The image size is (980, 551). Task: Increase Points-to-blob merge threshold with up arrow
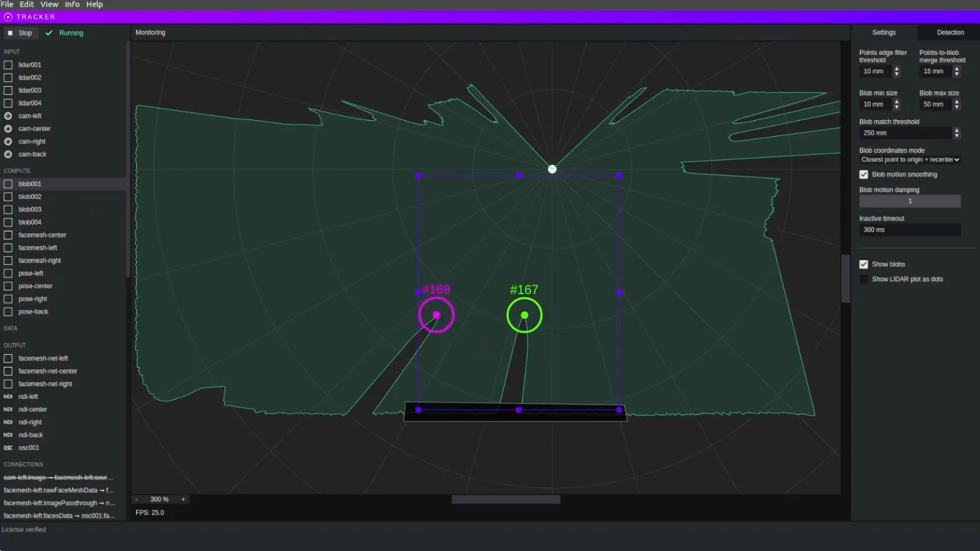(956, 68)
